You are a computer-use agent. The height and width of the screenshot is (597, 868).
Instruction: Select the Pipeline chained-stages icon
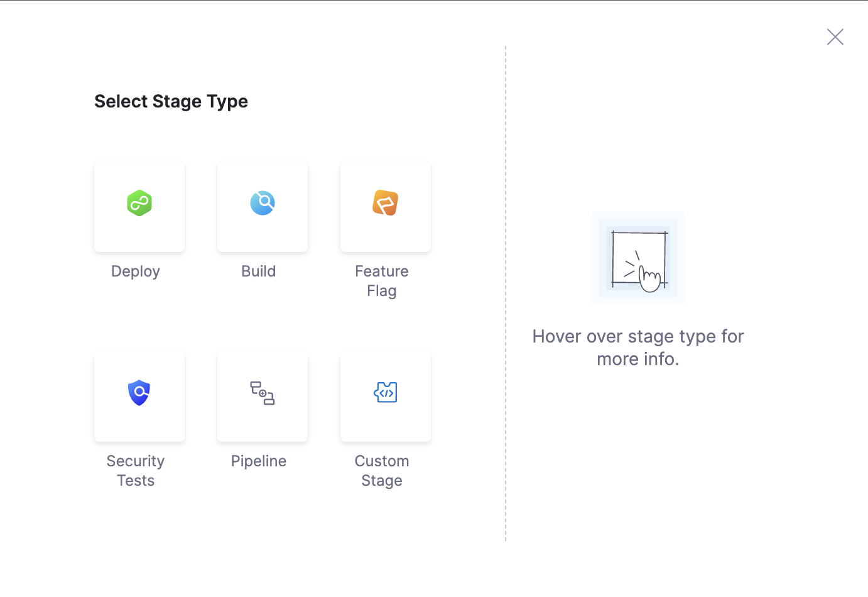pos(263,393)
